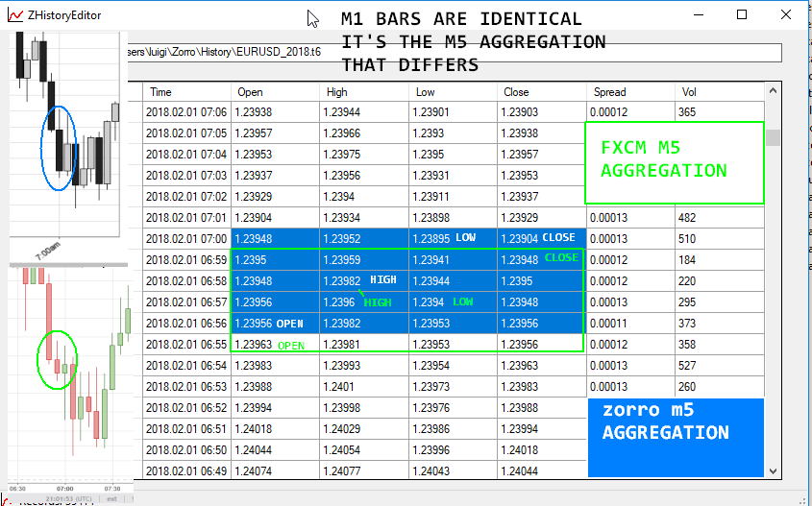
Task: Select the 2018.02.01 07:01 time cell
Action: (186, 218)
